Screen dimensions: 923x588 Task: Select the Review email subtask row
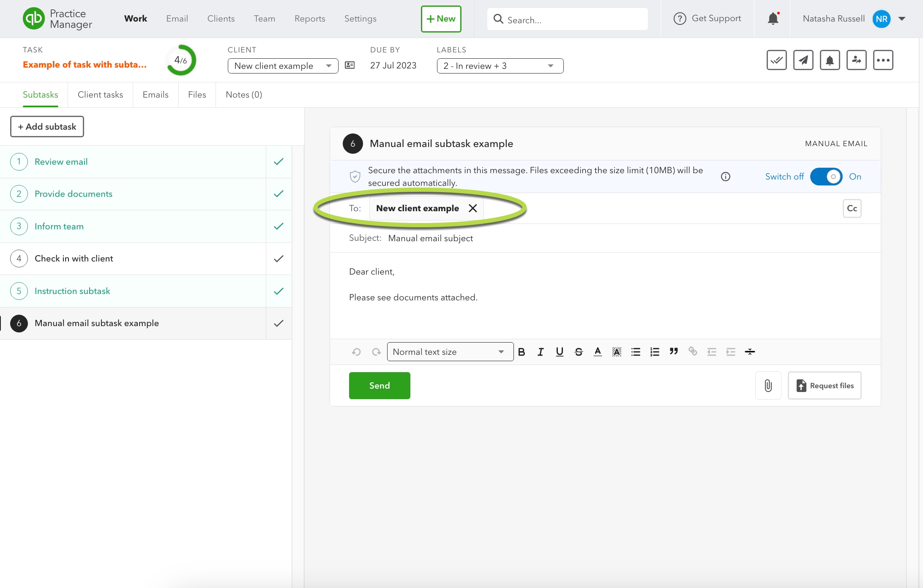(133, 162)
